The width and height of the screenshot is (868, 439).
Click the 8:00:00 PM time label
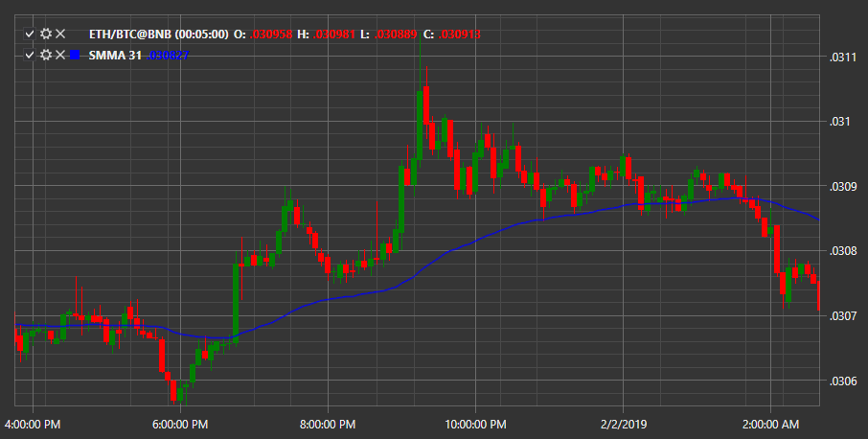click(328, 425)
